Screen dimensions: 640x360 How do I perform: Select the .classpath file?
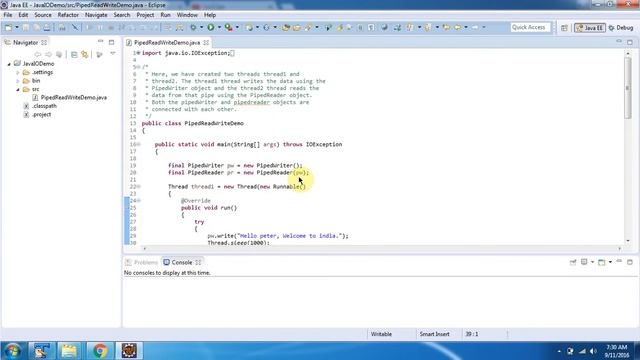[44, 106]
